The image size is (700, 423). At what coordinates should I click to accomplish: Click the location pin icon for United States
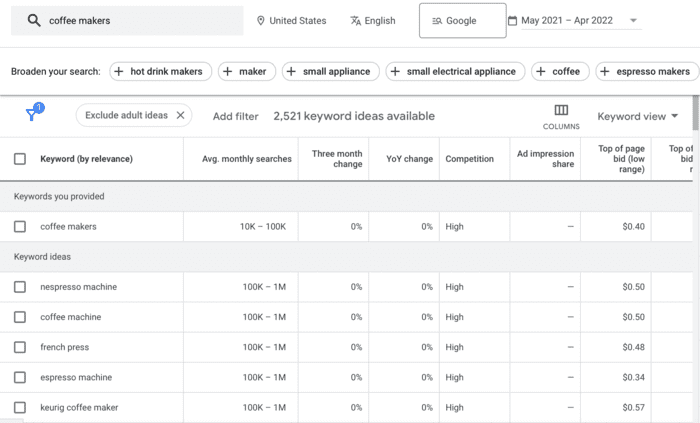click(x=261, y=21)
